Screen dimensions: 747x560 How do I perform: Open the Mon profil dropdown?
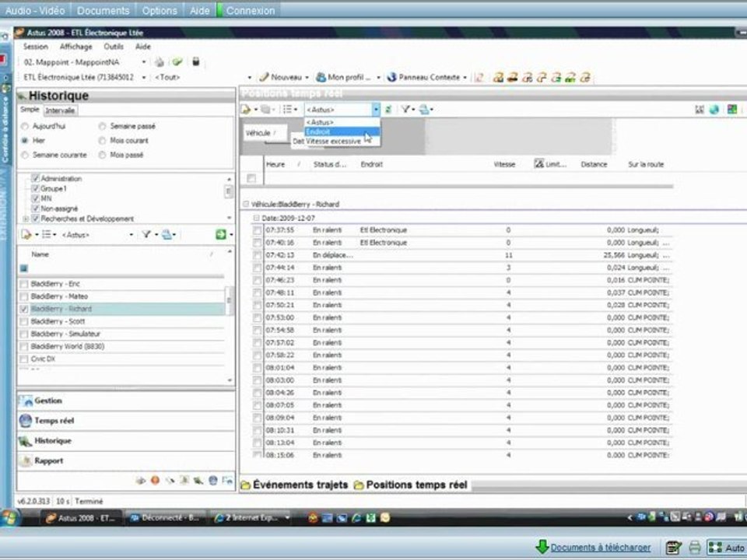coord(349,77)
